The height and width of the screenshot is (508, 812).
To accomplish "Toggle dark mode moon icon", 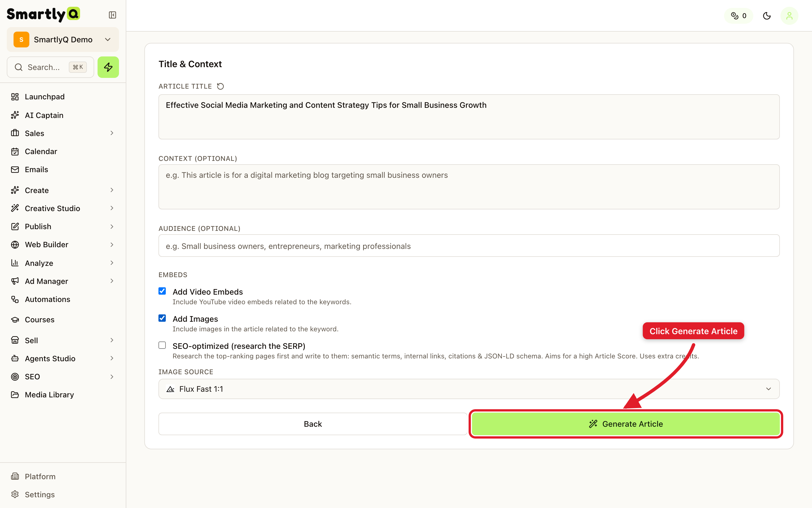I will [x=767, y=16].
